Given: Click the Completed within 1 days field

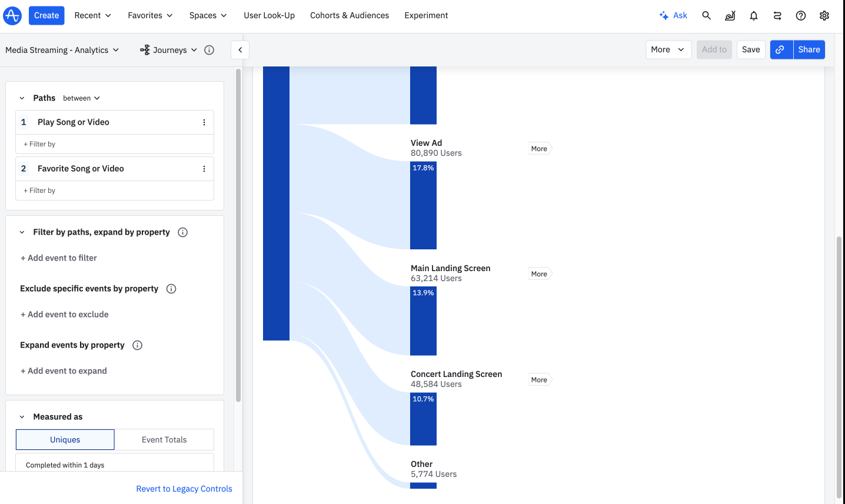Looking at the screenshot, I should pos(115,462).
